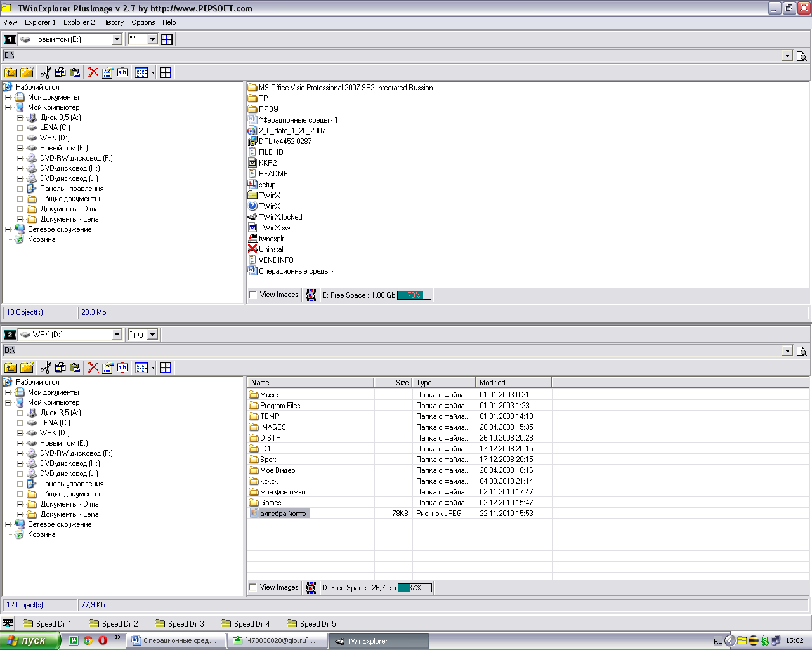Copy selection with Explorer 2 copy icon

point(60,368)
